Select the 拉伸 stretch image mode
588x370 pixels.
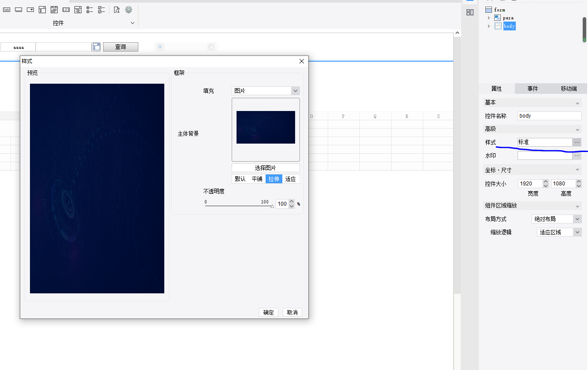274,179
